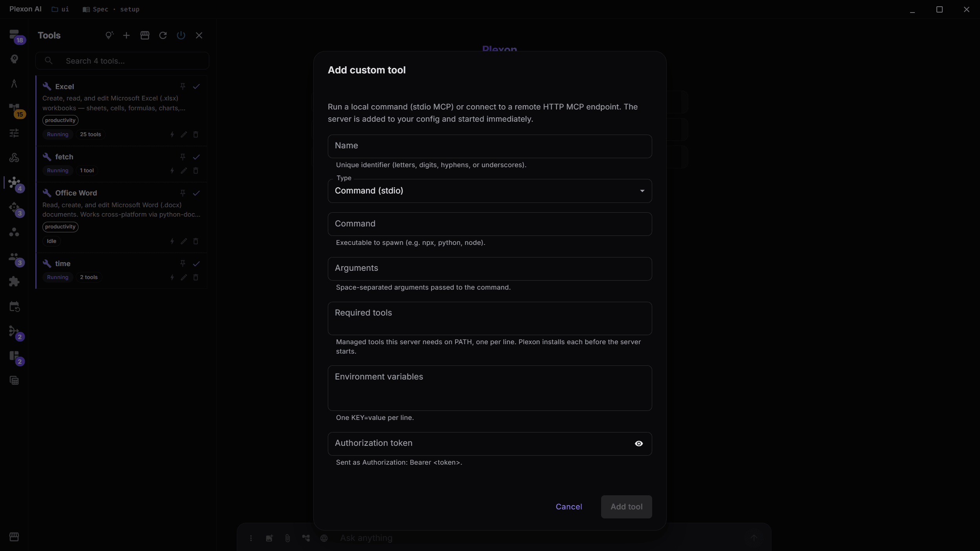
Task: Click the 2 tools badge on time
Action: click(x=89, y=277)
